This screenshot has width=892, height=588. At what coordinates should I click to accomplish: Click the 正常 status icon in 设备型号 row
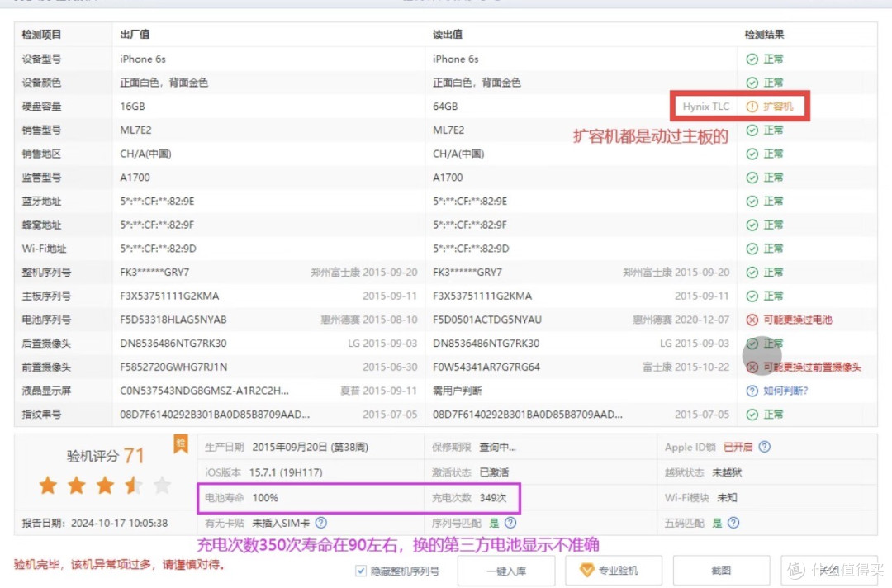tap(752, 59)
